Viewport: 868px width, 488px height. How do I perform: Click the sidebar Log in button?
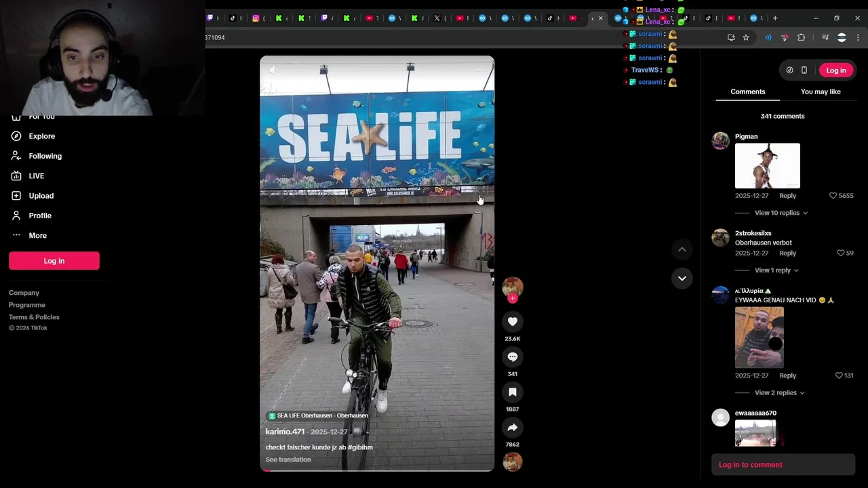click(54, 261)
